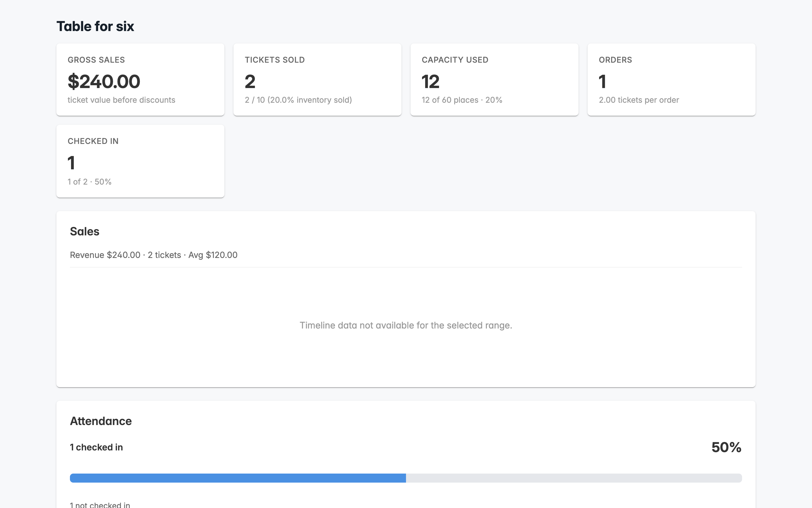
Task: Select '2.00 tickets per order' caption
Action: (639, 100)
